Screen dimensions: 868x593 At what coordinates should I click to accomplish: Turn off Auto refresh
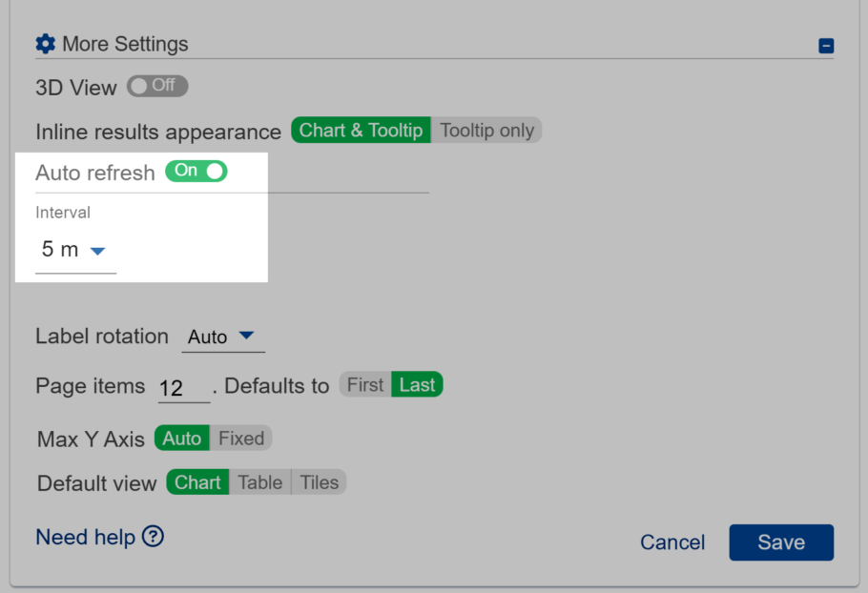coord(196,172)
